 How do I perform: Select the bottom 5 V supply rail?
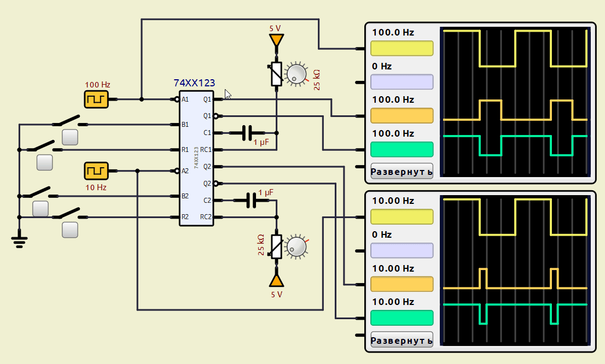pyautogui.click(x=276, y=280)
